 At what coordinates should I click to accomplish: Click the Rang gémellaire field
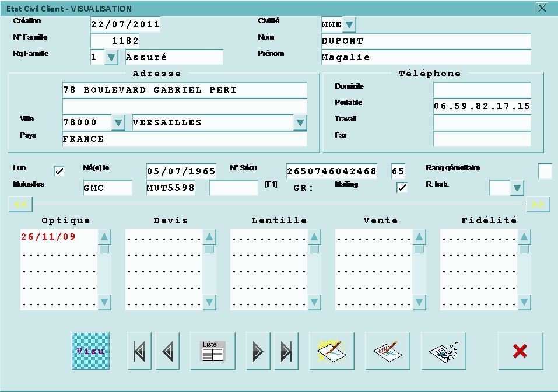pos(545,171)
